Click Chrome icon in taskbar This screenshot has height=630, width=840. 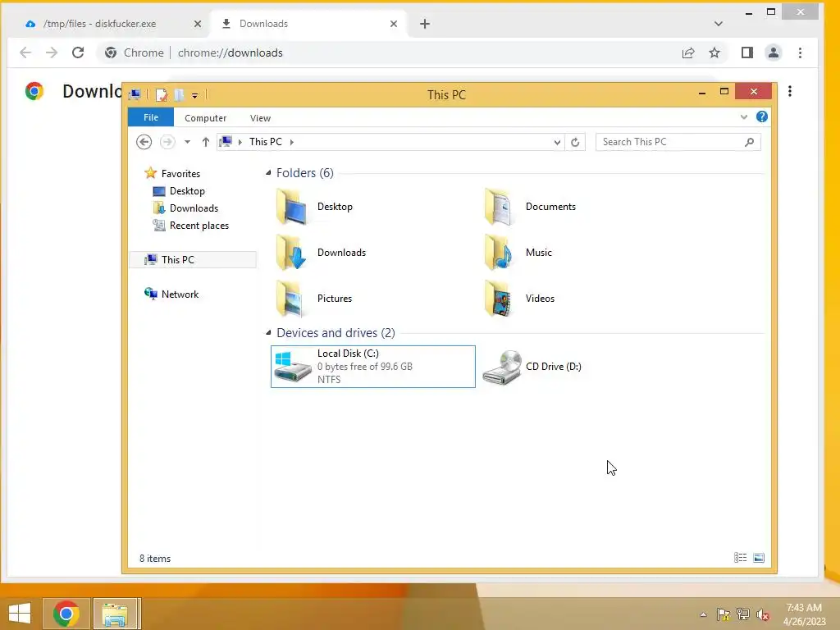66,614
